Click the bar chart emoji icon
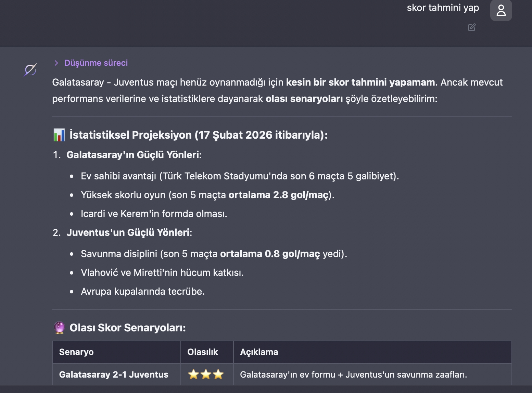Image resolution: width=532 pixels, height=393 pixels. (59, 135)
